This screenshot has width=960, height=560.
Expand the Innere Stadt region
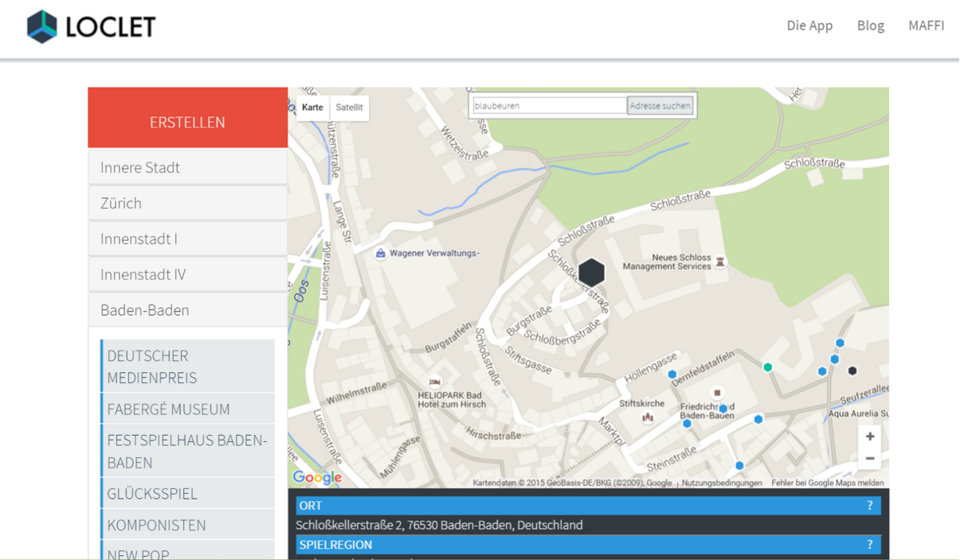pos(187,167)
